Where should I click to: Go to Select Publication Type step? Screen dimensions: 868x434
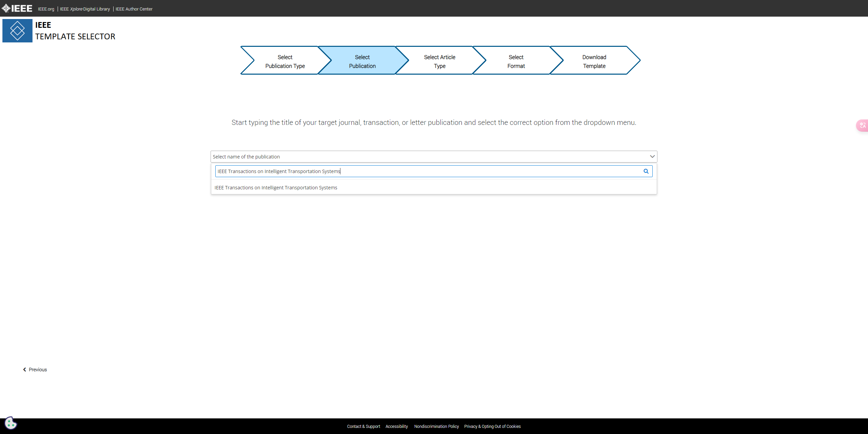point(285,61)
